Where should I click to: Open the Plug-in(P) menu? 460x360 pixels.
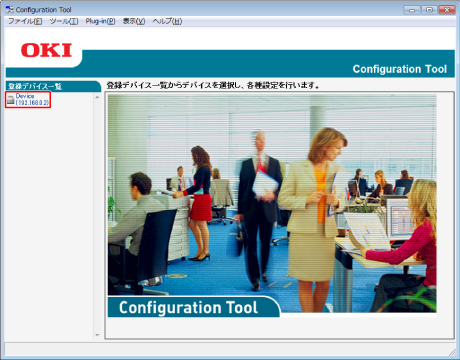(x=100, y=21)
